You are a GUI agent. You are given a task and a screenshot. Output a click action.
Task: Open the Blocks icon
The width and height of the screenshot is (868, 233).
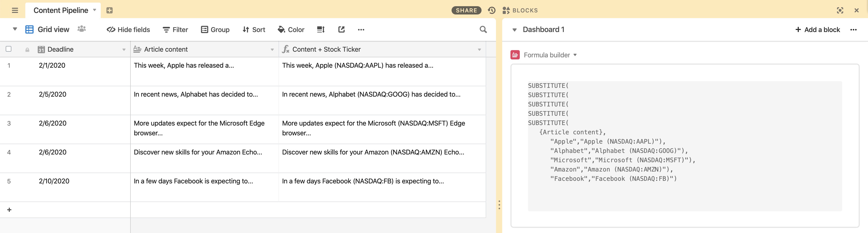(x=506, y=10)
